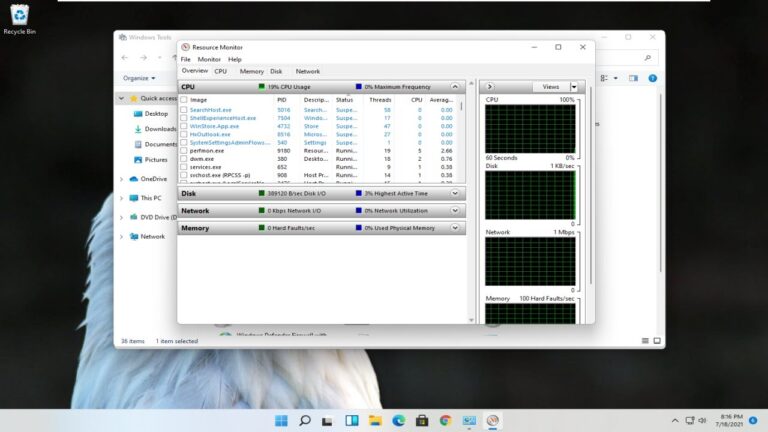The height and width of the screenshot is (432, 768).
Task: Click the main pane vertical scrollbar
Action: pos(471,202)
